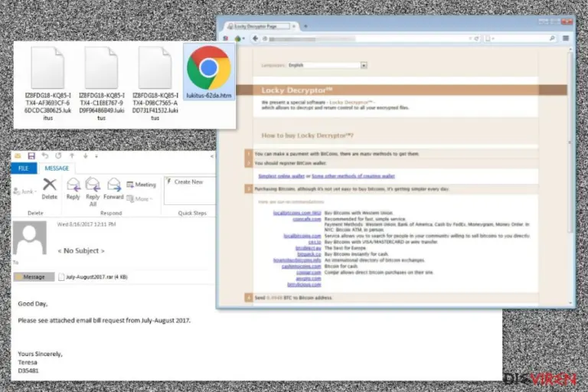Image resolution: width=588 pixels, height=392 pixels.
Task: Open the FILE tab in Outlook
Action: click(24, 168)
